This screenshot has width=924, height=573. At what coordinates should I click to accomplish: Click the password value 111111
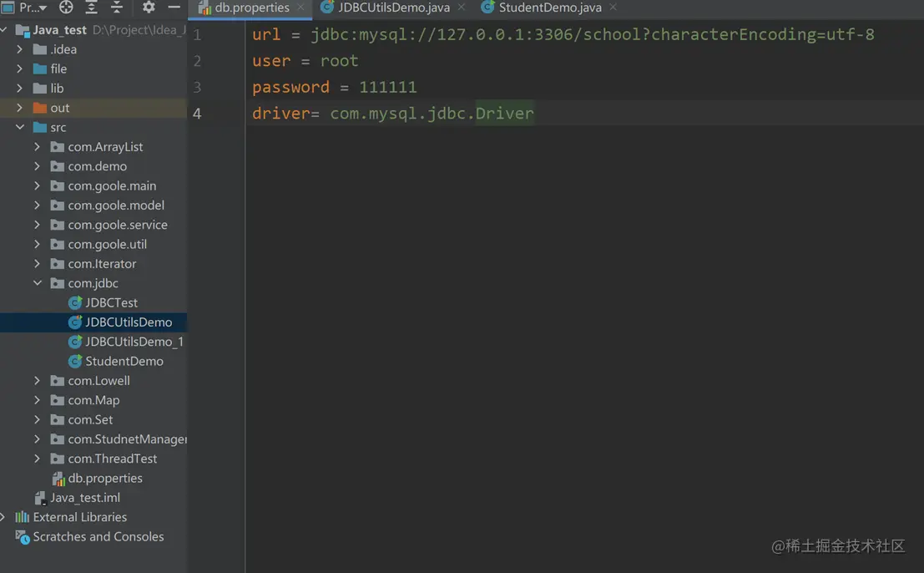click(388, 87)
